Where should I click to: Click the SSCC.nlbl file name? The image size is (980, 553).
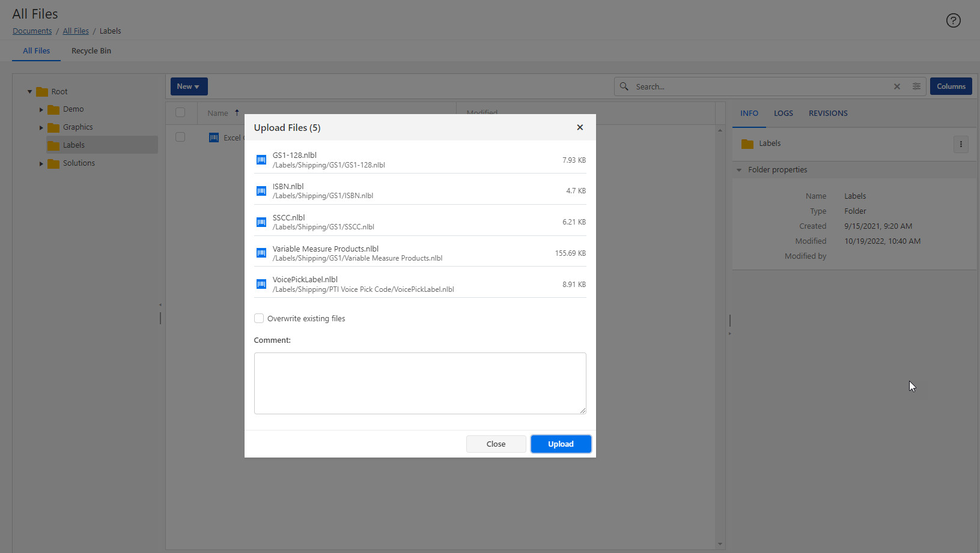(x=289, y=217)
